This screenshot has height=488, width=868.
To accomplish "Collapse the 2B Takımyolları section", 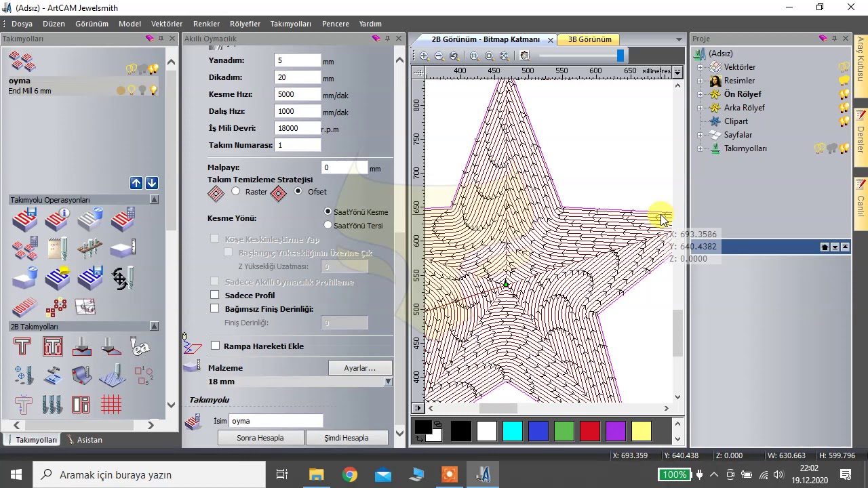I will click(x=154, y=327).
